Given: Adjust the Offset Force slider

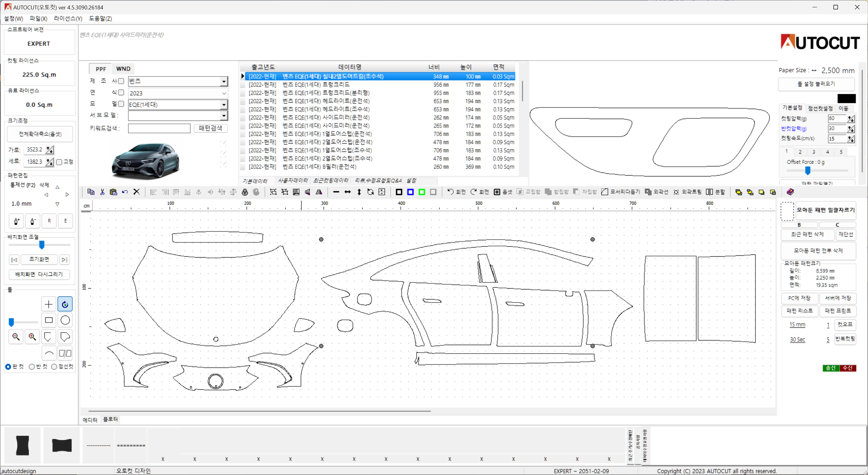Looking at the screenshot, I should (x=807, y=171).
